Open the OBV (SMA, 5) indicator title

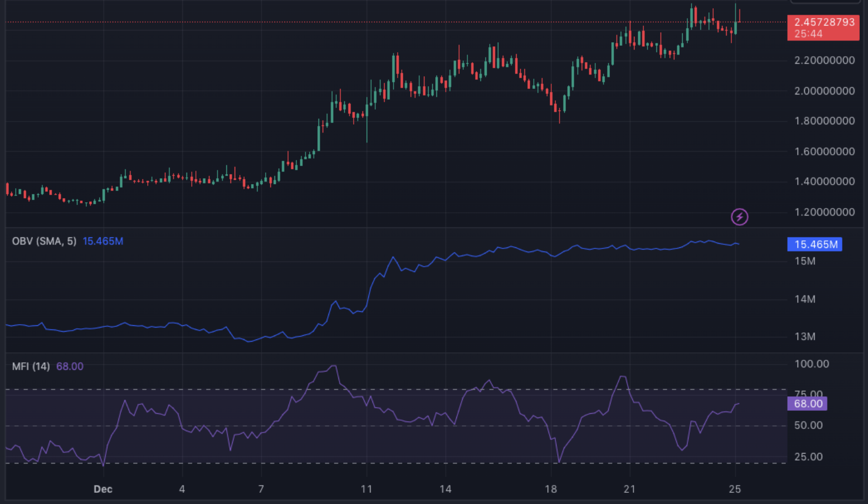tap(44, 241)
